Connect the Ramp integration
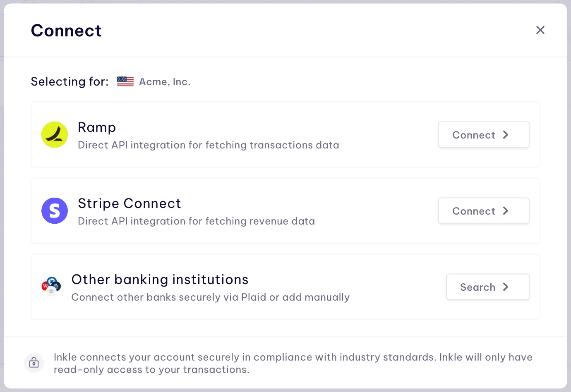Viewport: 571px width, 392px height. pyautogui.click(x=483, y=135)
